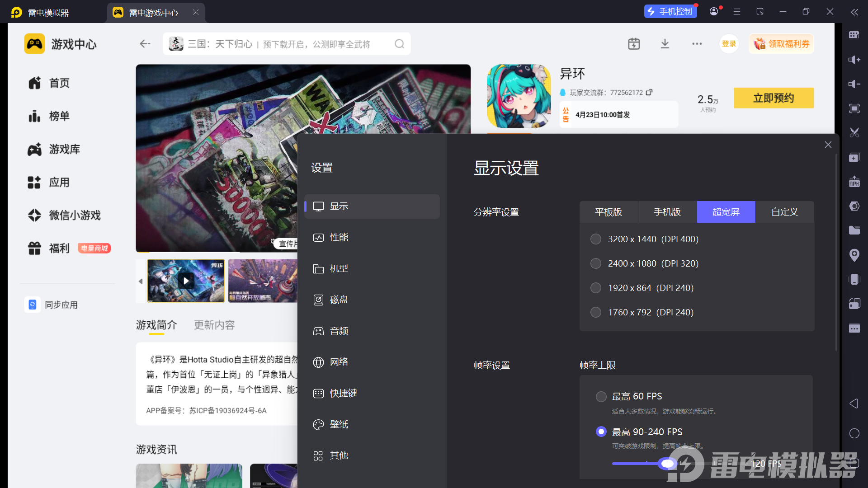This screenshot has width=868, height=488.
Task: Open the more tools ellipsis in right sidebar
Action: coord(854,328)
